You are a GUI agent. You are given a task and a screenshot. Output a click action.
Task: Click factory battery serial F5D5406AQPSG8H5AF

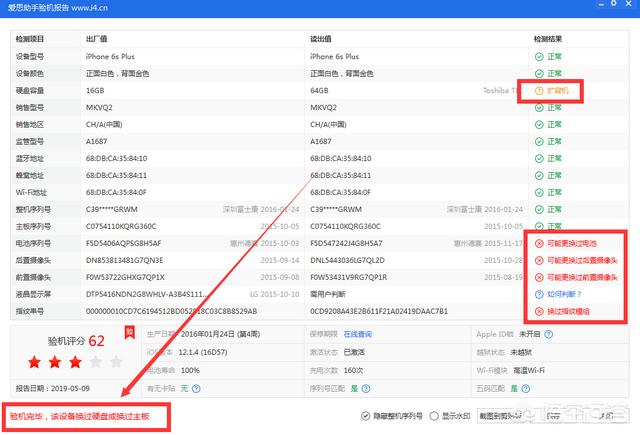(x=123, y=244)
